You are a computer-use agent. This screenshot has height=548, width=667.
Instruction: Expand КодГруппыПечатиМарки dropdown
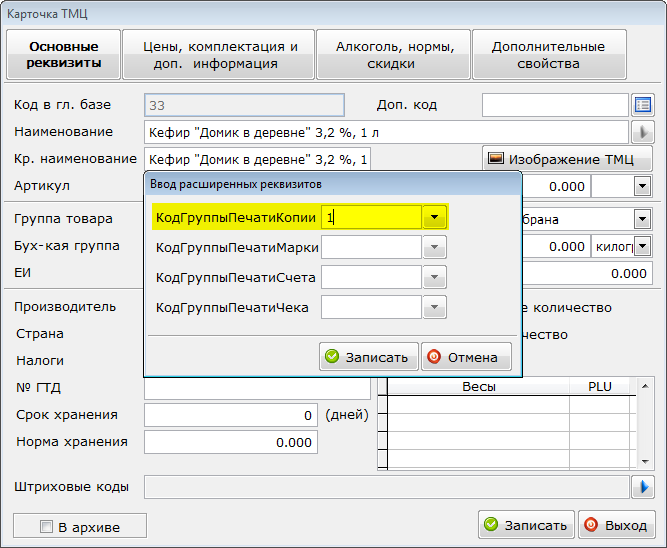[x=434, y=247]
